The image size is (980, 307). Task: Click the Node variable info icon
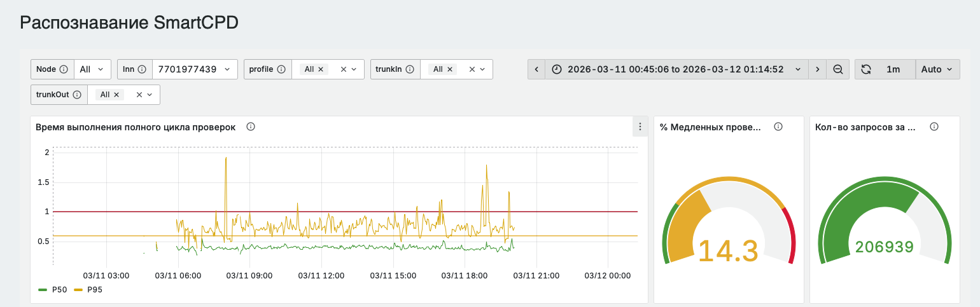point(64,69)
